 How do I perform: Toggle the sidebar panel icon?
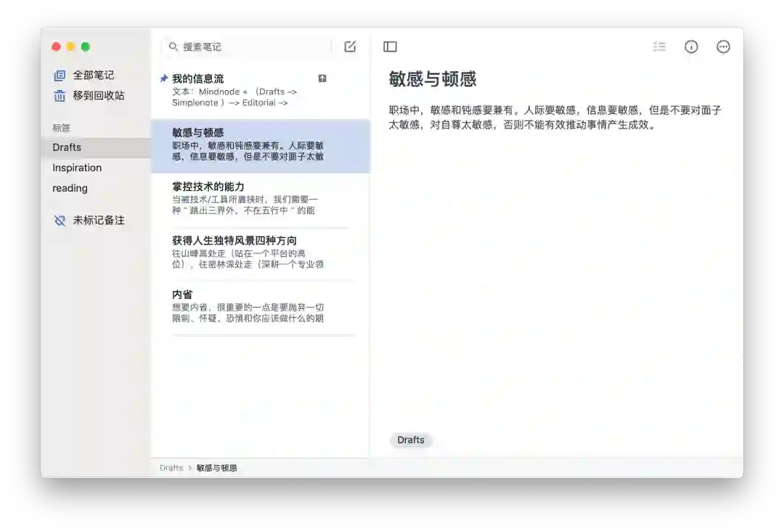(390, 47)
